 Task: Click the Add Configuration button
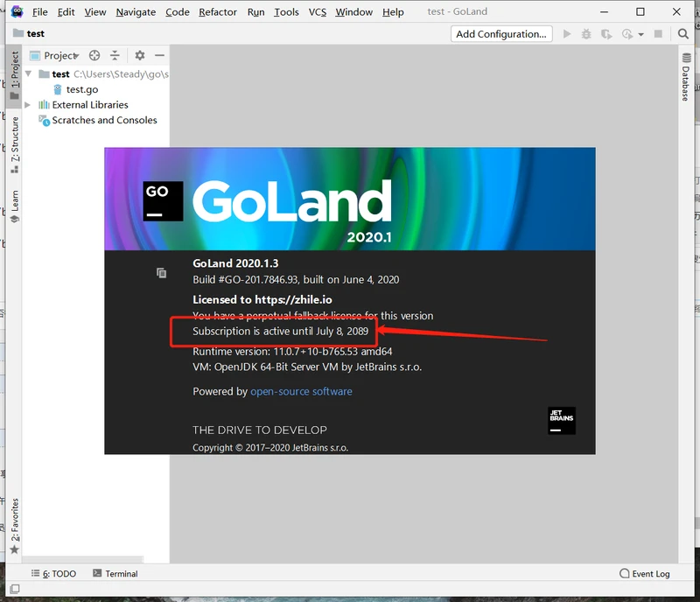click(501, 34)
